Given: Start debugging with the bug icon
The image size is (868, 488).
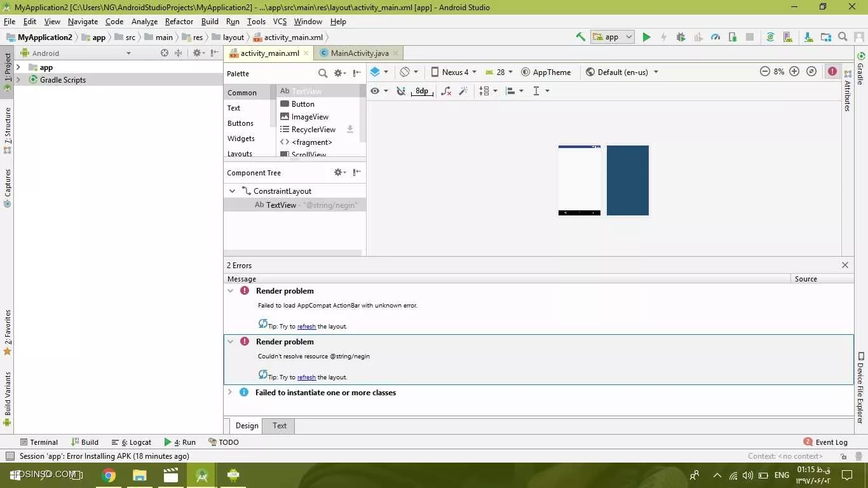Looking at the screenshot, I should point(681,37).
